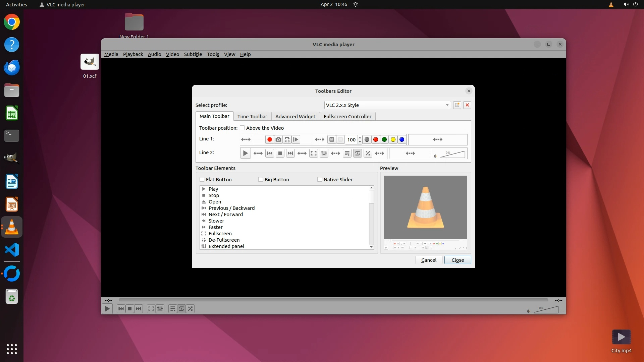Click the A-B loop icon in Line 1
Viewport: 644px width, 362px height.
287,139
